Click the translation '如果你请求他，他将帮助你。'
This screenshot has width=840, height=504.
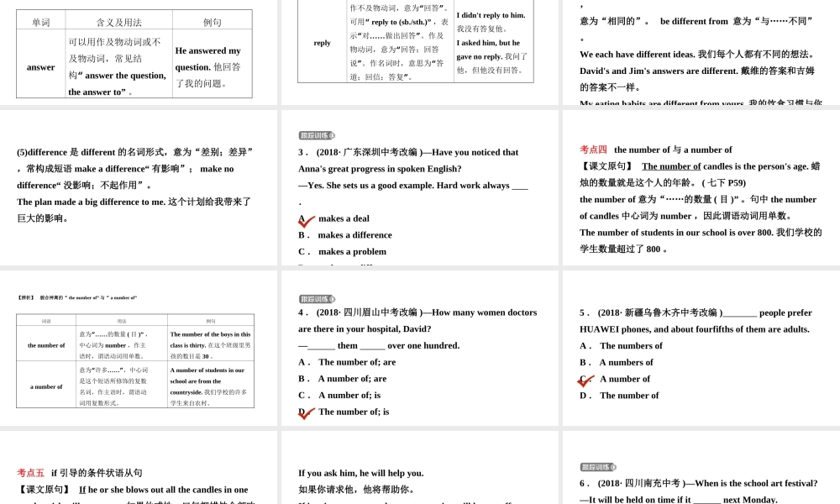pos(356,490)
